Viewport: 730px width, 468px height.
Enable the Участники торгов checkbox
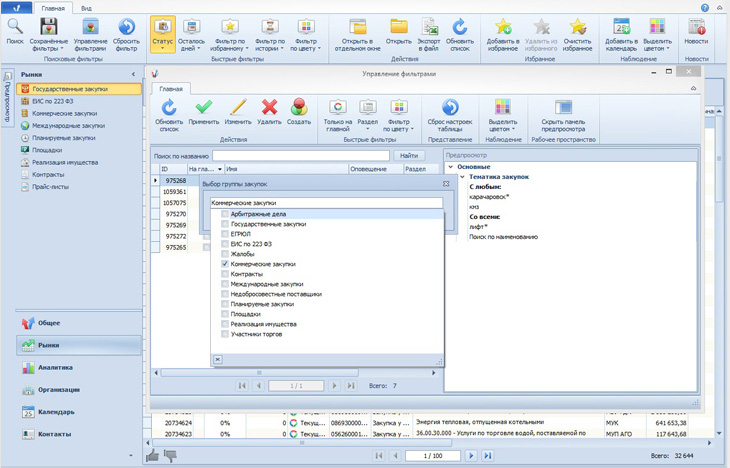coord(225,334)
